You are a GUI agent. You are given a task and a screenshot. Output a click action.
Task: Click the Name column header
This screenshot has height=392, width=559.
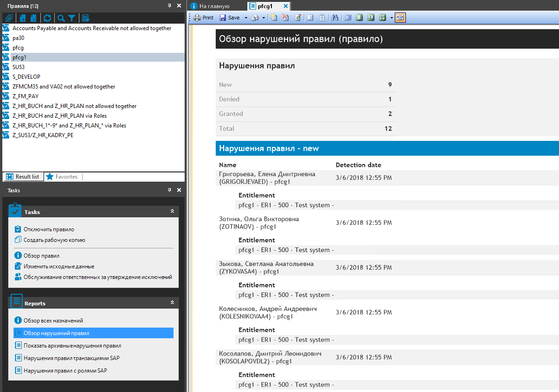[x=228, y=165]
